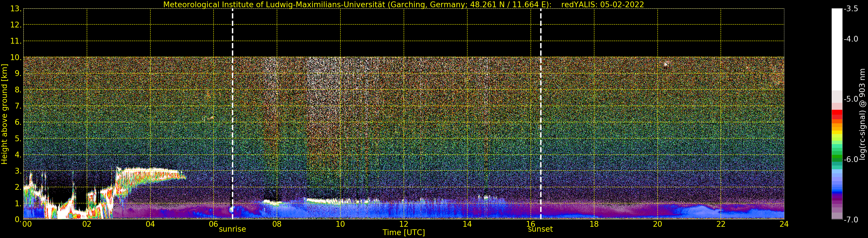Click the '7.' height tick label

(x=18, y=106)
